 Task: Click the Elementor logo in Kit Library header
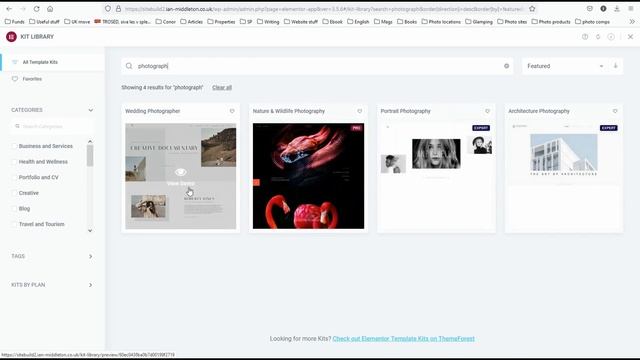coord(11,37)
